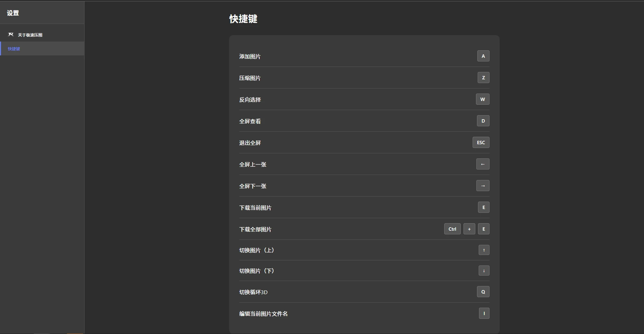Screen dimensions: 644x334
Task: Click the W badge beside 反向选择
Action: click(482, 99)
